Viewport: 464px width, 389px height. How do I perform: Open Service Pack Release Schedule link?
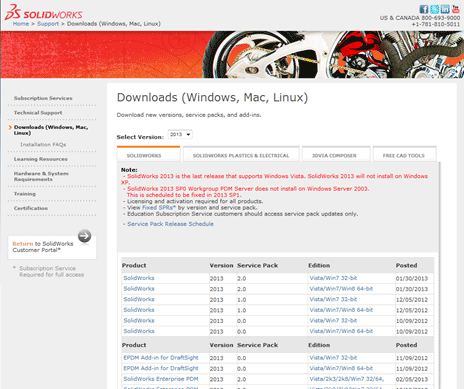170,224
